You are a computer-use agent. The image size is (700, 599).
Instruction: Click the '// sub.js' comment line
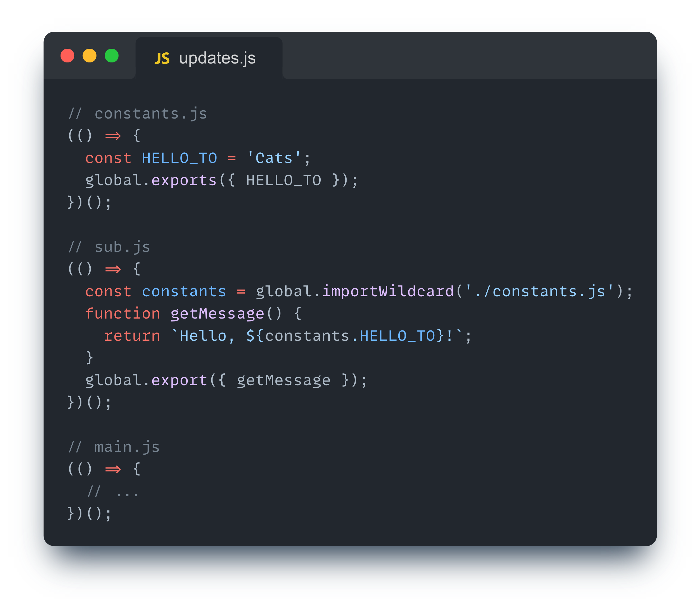109,247
